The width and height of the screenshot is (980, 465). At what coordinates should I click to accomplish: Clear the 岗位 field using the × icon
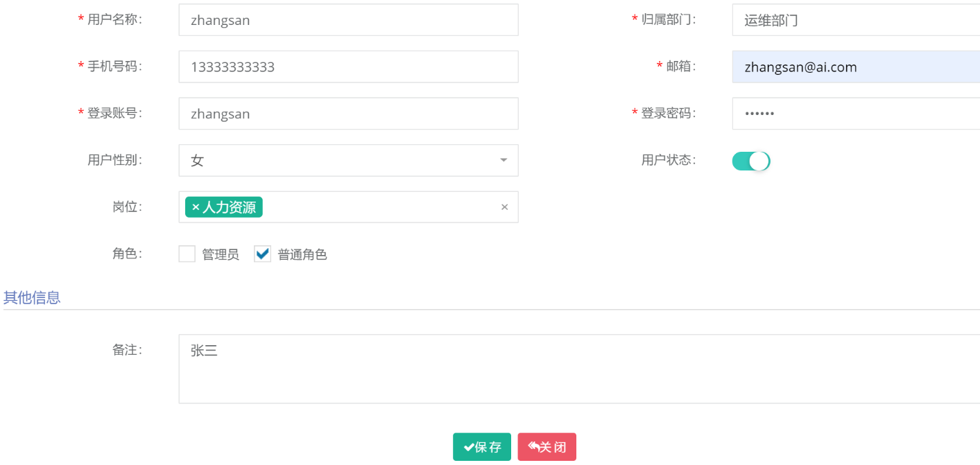[504, 207]
